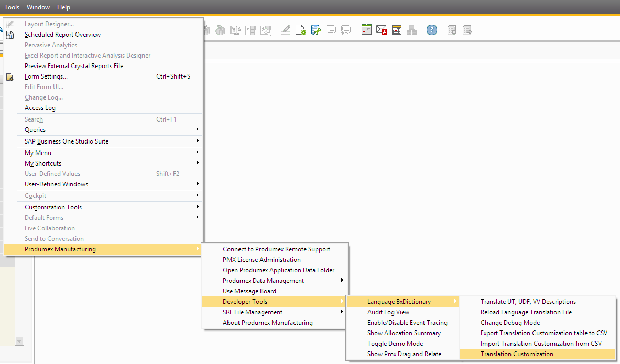Toggle Demo Mode from Developer Tools

[x=395, y=344]
